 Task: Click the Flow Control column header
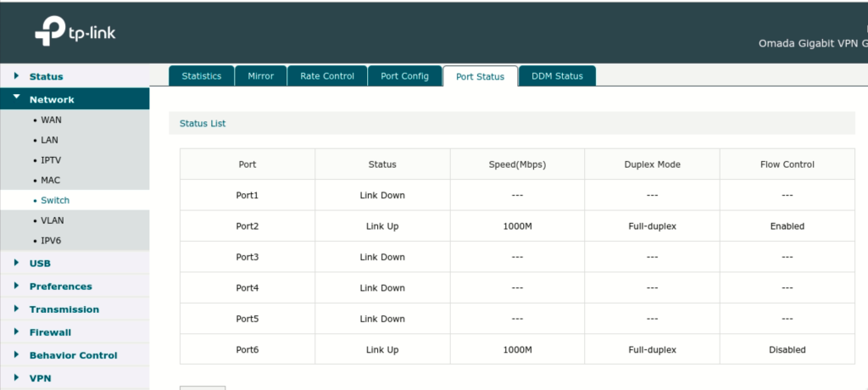[787, 164]
